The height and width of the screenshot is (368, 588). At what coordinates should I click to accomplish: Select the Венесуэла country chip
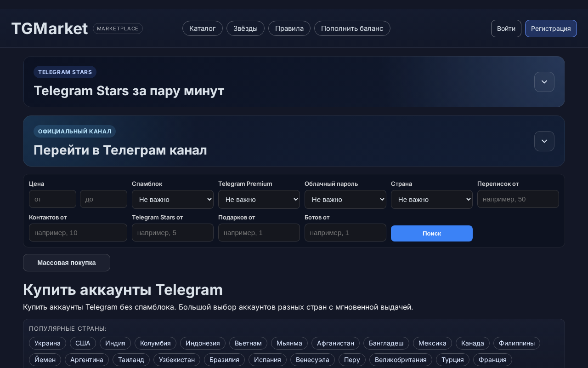312,360
